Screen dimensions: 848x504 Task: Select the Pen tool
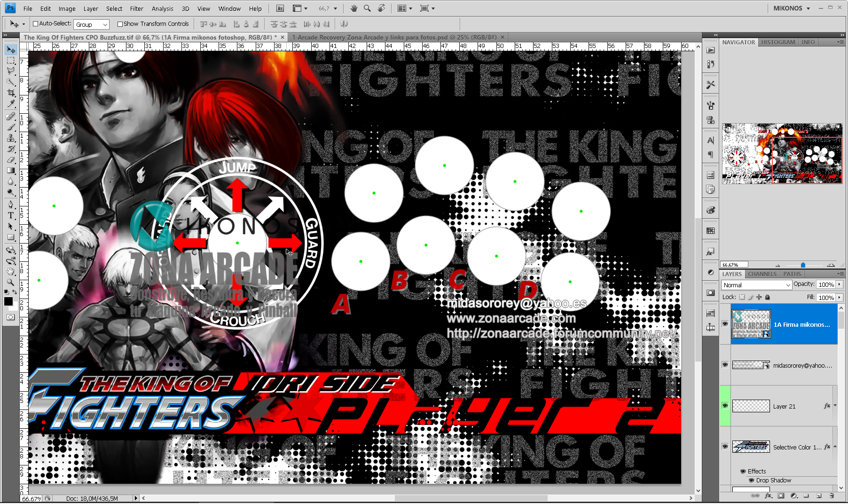[11, 205]
